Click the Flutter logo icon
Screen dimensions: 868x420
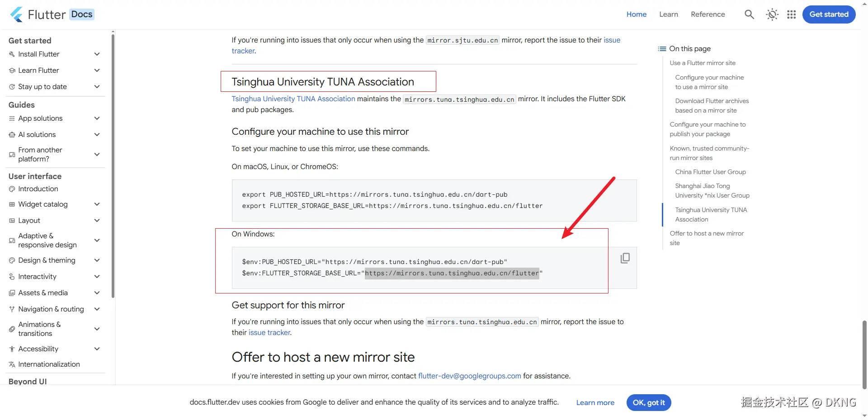click(x=17, y=14)
